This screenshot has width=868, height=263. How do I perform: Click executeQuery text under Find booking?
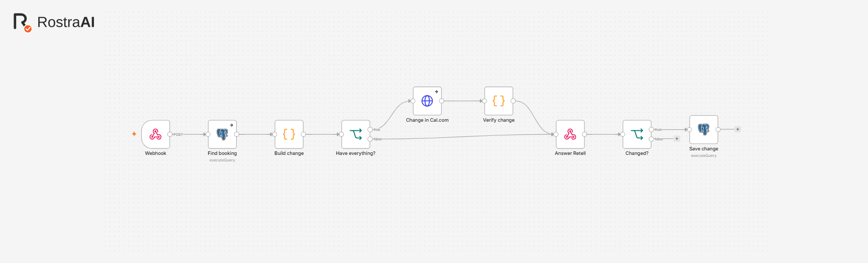click(x=222, y=160)
